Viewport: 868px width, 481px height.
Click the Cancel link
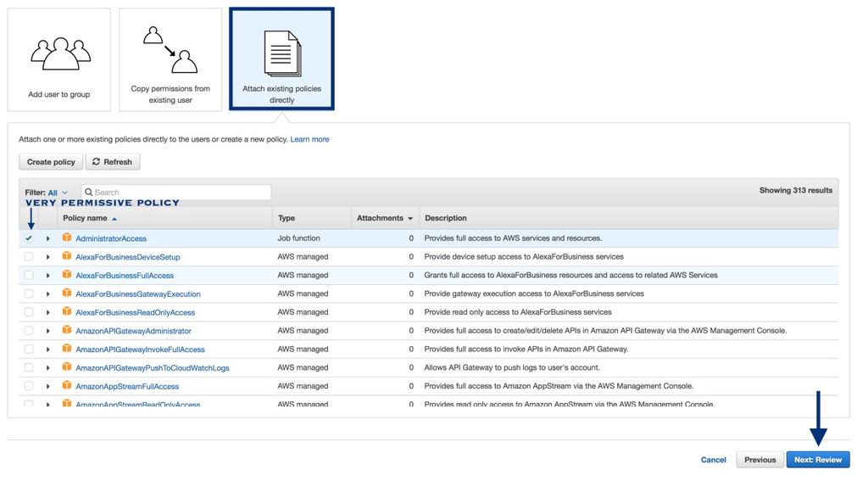pyautogui.click(x=713, y=460)
